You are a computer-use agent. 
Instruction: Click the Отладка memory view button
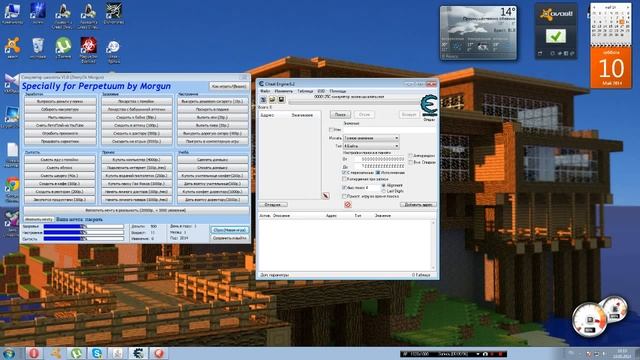(x=273, y=204)
